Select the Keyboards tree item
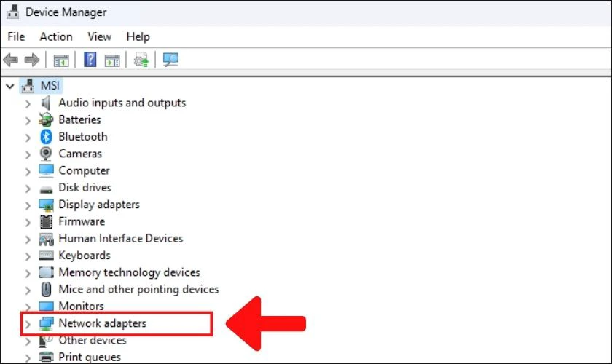This screenshot has width=612, height=364. [x=85, y=256]
